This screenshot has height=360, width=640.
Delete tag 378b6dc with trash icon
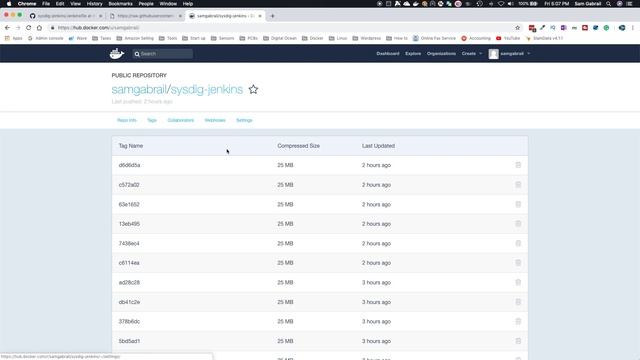pos(518,321)
